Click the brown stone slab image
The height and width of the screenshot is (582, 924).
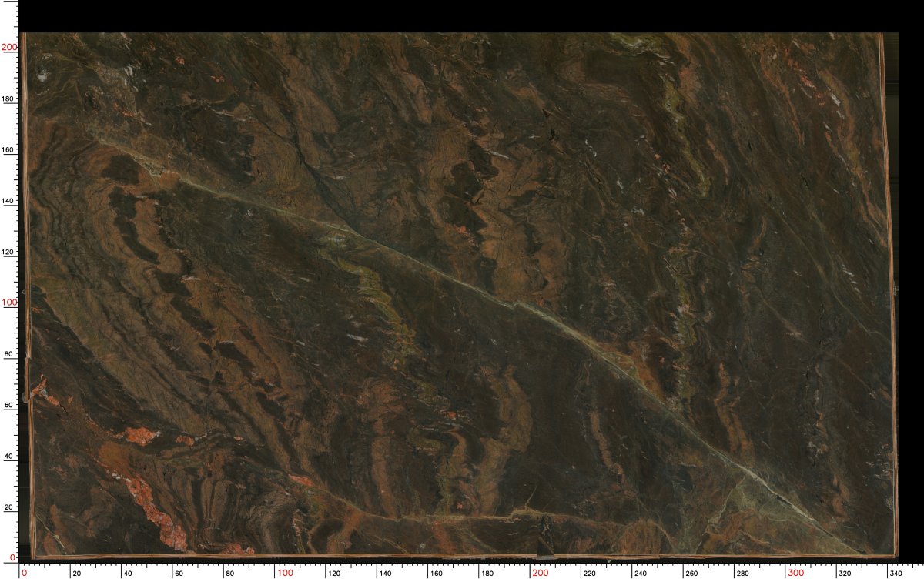pyautogui.click(x=460, y=295)
